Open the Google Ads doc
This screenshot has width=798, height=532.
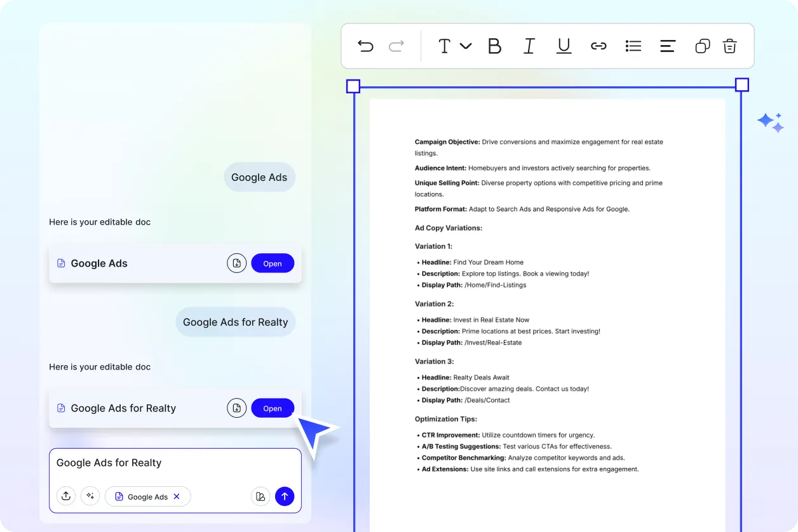click(x=273, y=263)
